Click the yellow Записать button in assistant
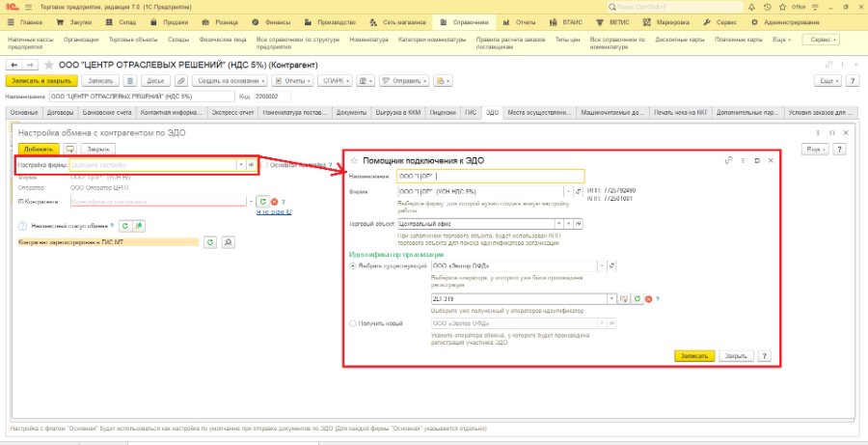The height and width of the screenshot is (445, 868). 694,356
